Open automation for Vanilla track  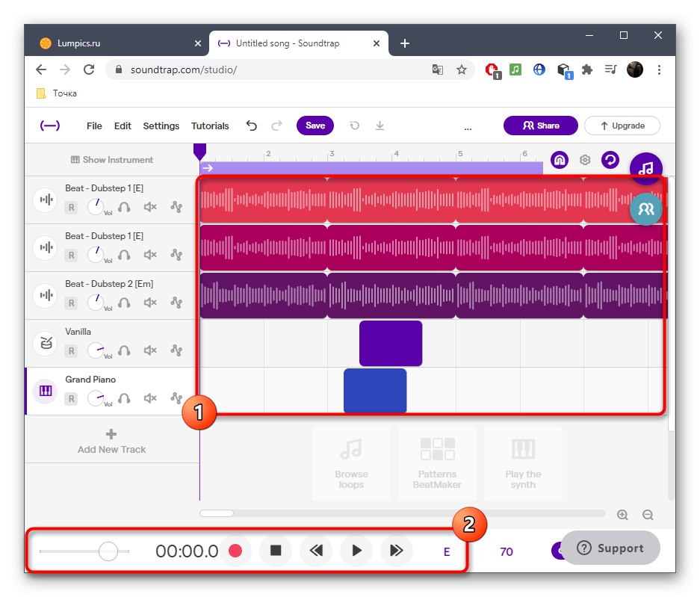[177, 350]
